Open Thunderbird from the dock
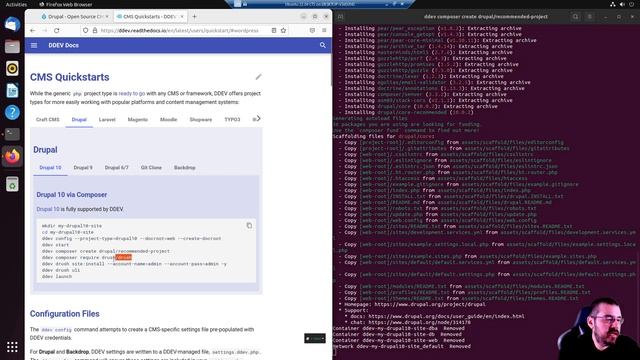Viewport: 640px width, 360px height. tap(12, 24)
